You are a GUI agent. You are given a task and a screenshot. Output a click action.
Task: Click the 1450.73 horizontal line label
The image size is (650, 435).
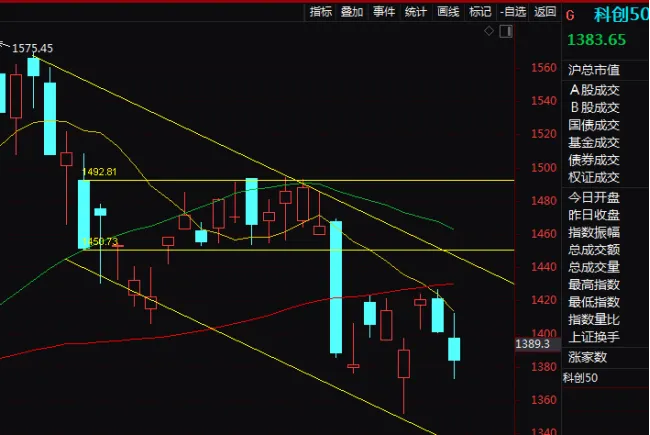pyautogui.click(x=100, y=241)
